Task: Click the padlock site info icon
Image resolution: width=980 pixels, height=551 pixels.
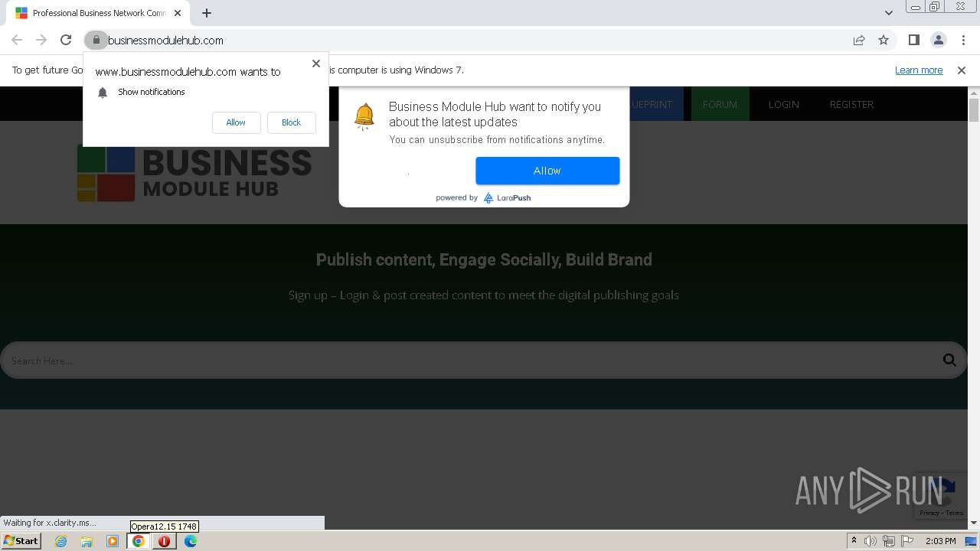Action: click(x=96, y=40)
